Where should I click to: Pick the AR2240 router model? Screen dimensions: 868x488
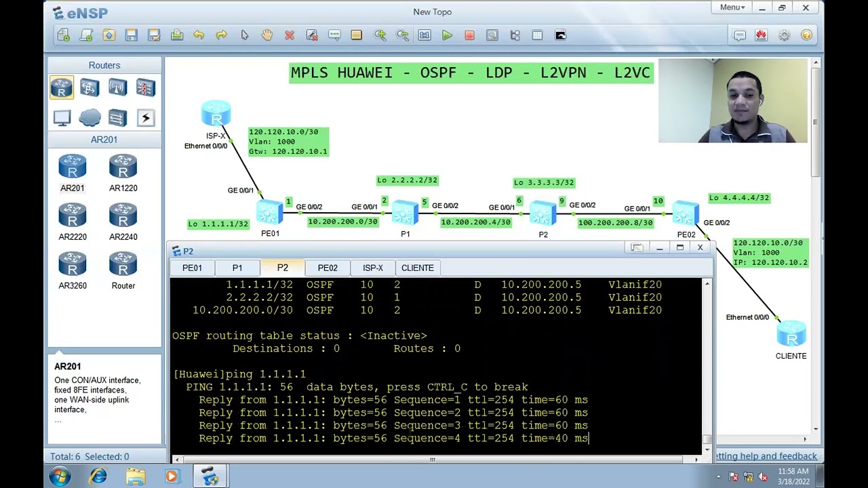[123, 222]
